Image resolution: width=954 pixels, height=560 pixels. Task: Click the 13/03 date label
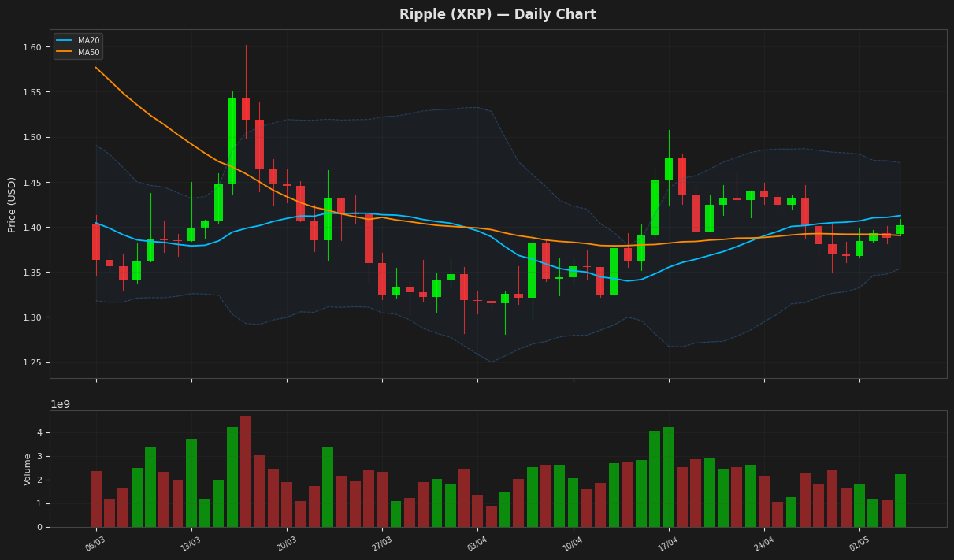[191, 543]
